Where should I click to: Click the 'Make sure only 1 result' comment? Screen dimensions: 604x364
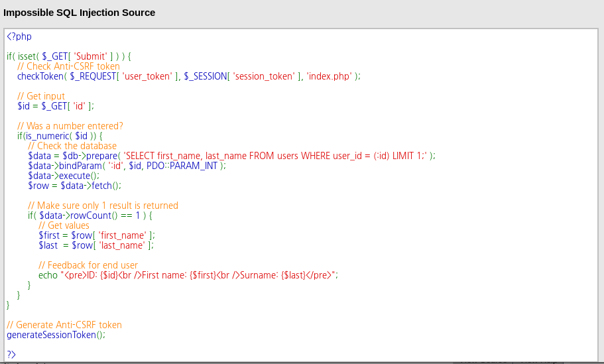point(103,206)
